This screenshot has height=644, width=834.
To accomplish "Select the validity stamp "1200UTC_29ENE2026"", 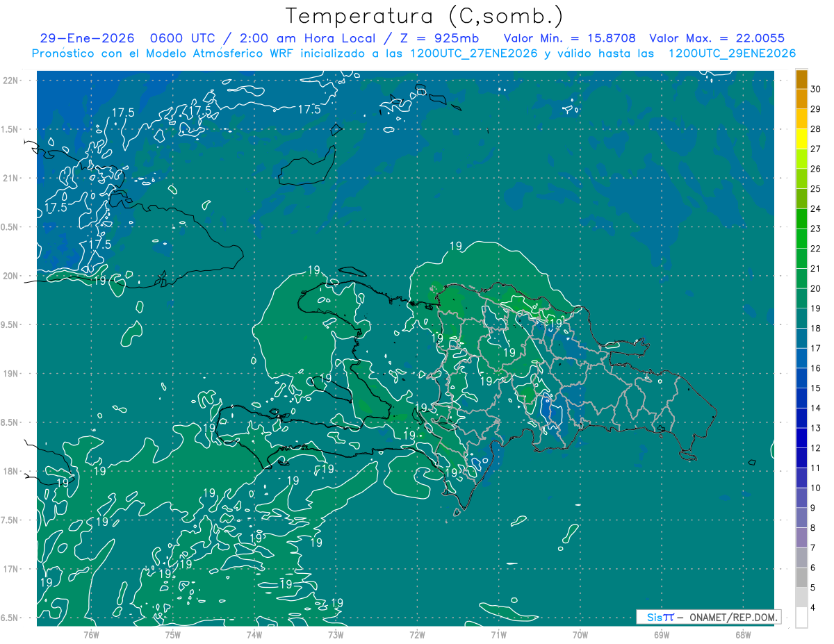I will tap(732, 53).
